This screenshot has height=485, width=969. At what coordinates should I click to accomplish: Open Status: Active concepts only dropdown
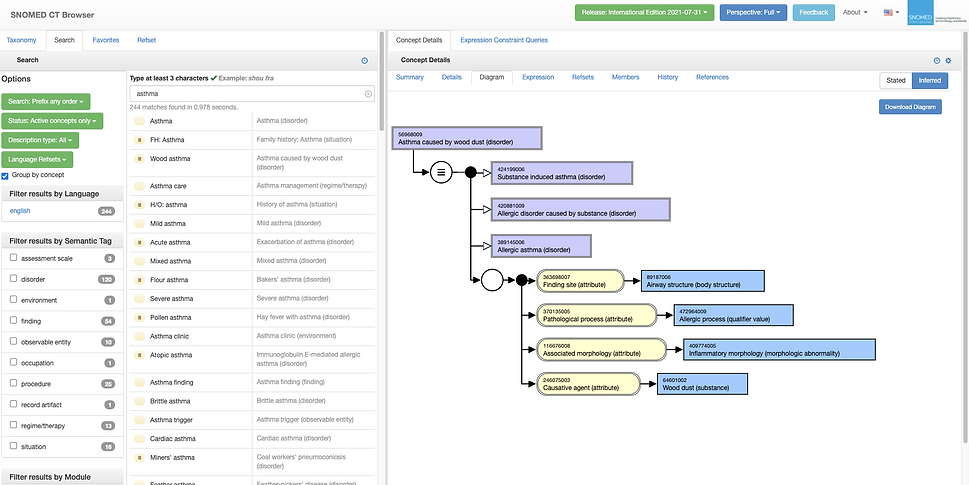pos(52,121)
